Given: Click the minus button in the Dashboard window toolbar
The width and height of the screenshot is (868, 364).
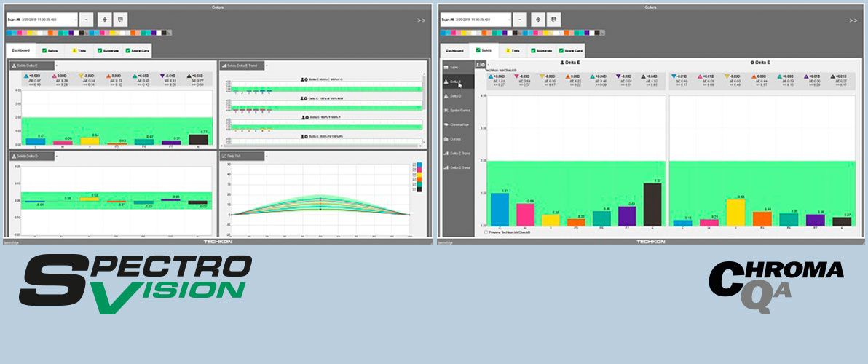Looking at the screenshot, I should click(87, 19).
